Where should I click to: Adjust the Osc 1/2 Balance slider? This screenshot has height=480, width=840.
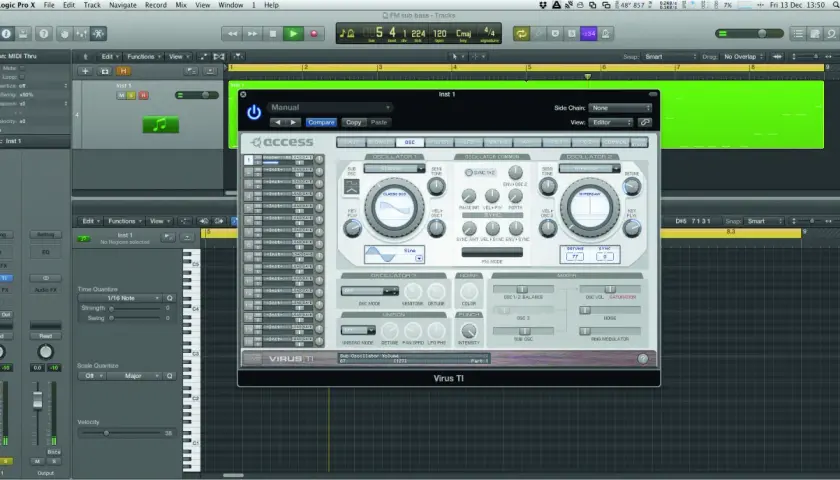click(523, 290)
